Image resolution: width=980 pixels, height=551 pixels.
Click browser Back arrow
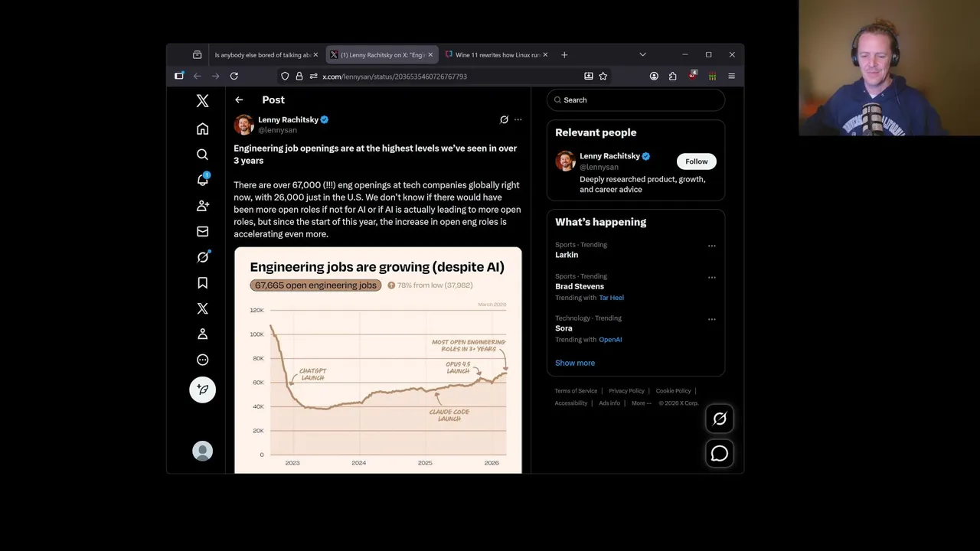[197, 76]
